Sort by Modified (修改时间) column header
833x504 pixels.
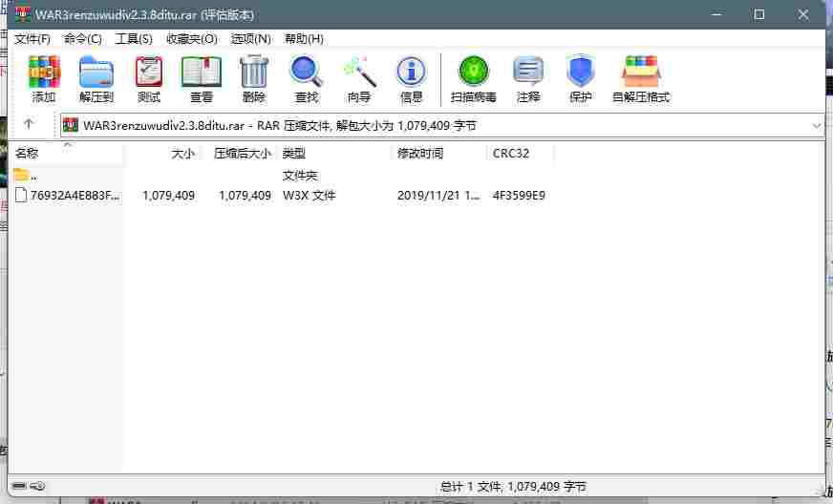[x=439, y=154]
